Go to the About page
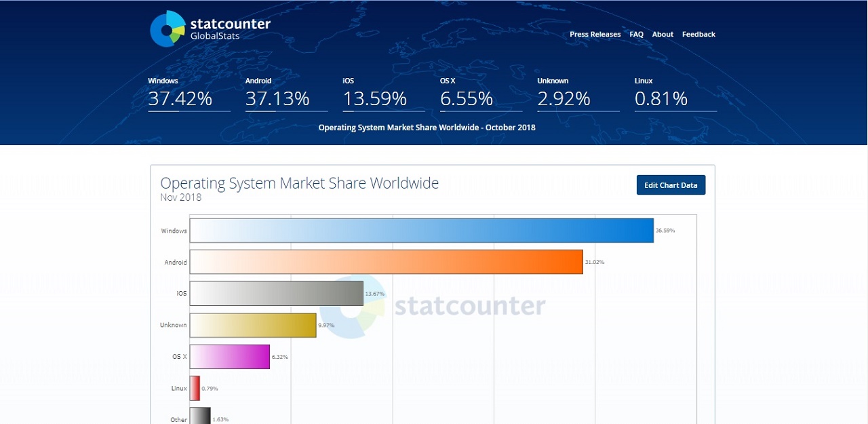This screenshot has width=868, height=424. click(x=663, y=35)
